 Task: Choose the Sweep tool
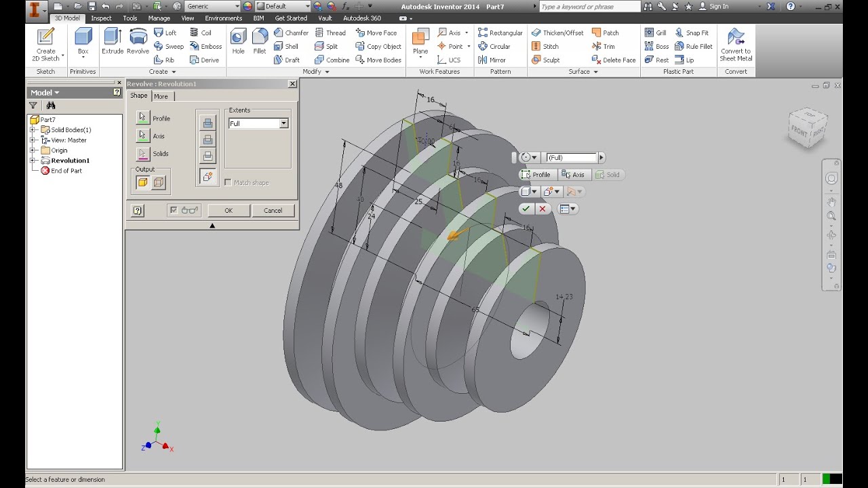(168, 46)
